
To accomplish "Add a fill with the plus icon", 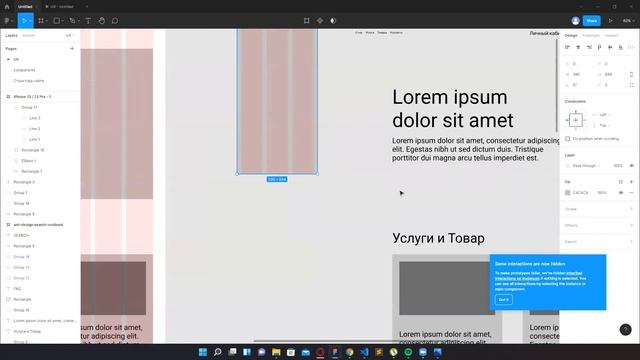I will click(x=631, y=182).
